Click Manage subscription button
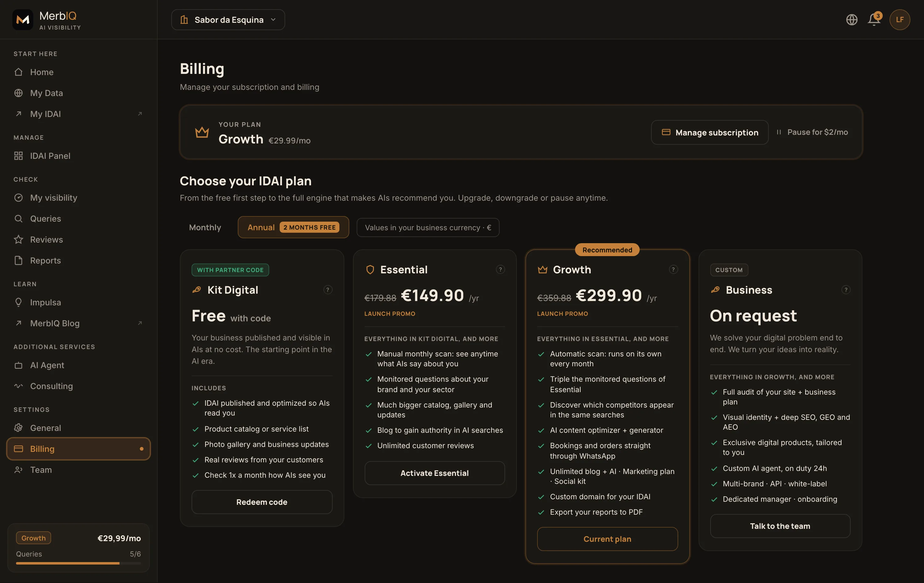 pyautogui.click(x=710, y=132)
